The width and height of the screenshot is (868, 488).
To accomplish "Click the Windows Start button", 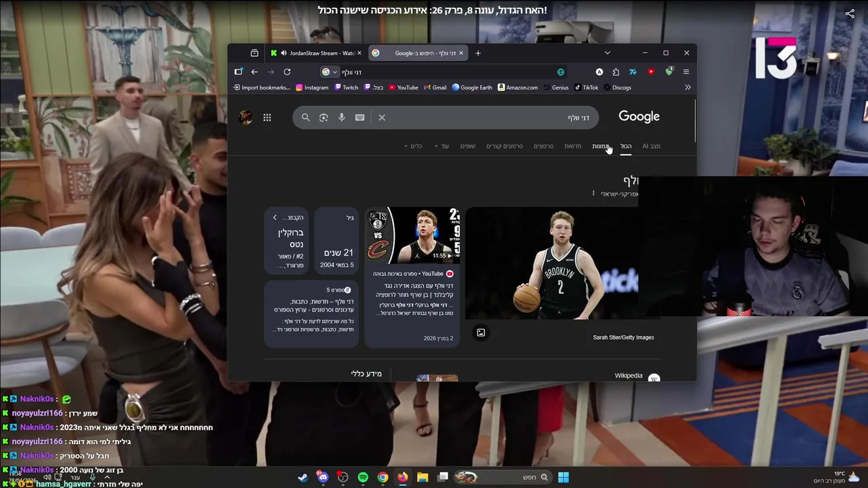I will 564,477.
